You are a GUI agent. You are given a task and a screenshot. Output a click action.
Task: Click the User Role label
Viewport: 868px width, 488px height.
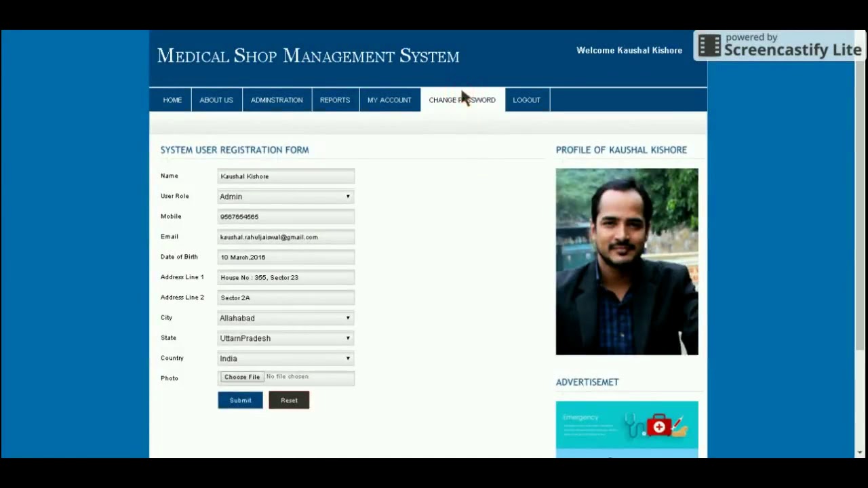(175, 196)
